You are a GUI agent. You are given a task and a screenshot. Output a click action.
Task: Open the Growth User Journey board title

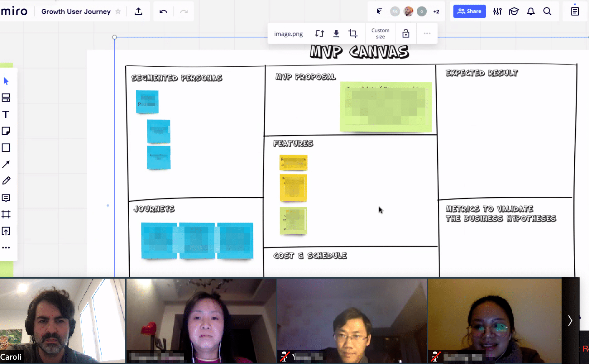pos(76,12)
